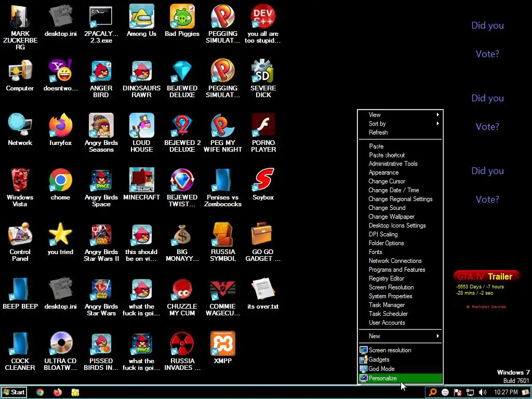Open Administrative Tools from context menu
This screenshot has height=399, width=532.
coord(401,164)
